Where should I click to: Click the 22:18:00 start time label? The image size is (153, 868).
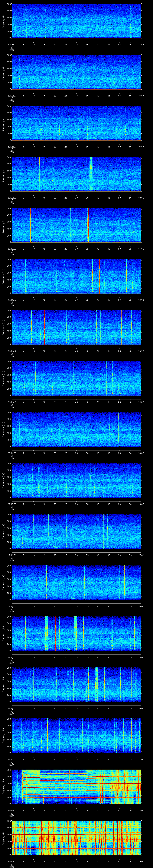[x=12, y=657]
